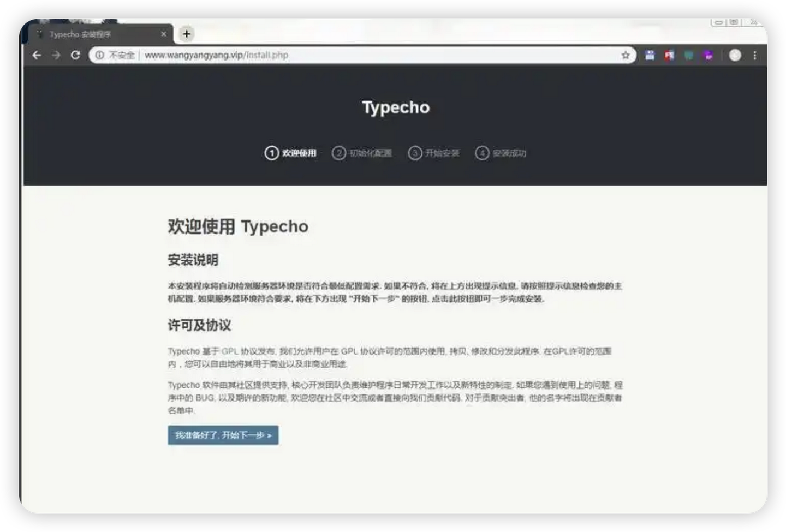Follow the GPL link after 'Typecho 基于'
The height and width of the screenshot is (532, 786).
tap(230, 351)
